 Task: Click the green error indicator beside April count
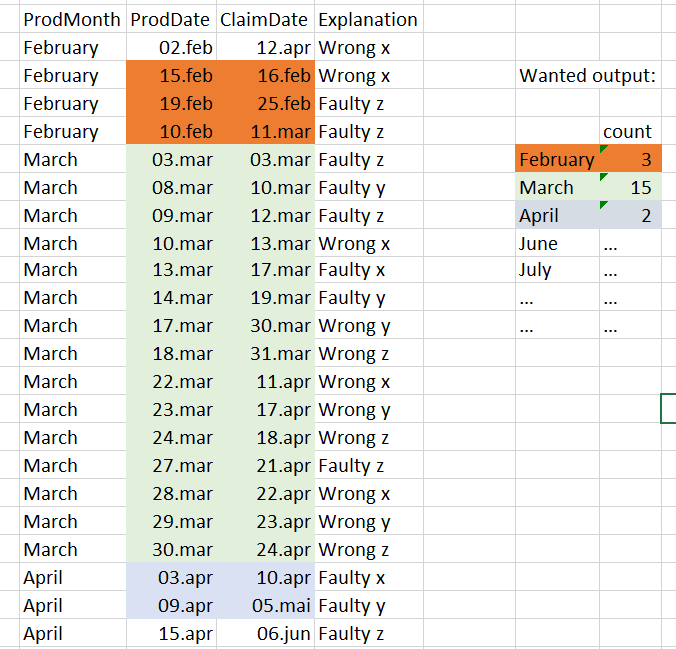604,205
